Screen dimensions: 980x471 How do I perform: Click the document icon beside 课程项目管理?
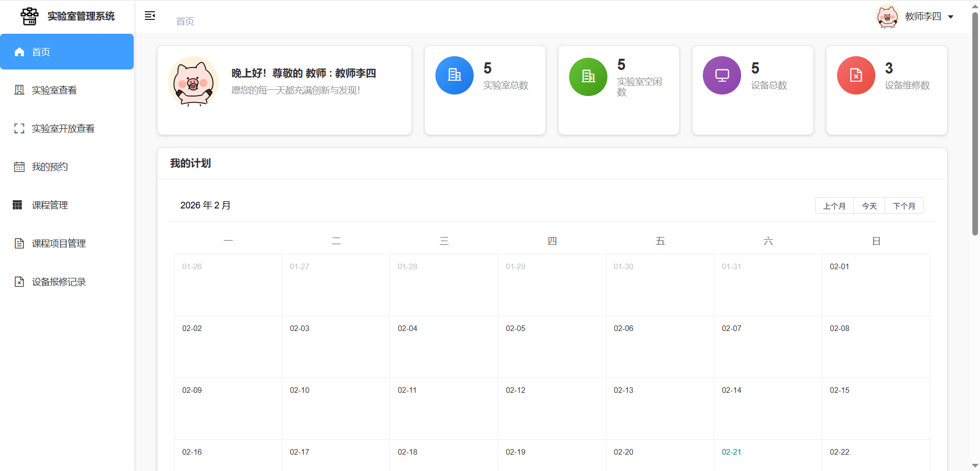click(19, 243)
